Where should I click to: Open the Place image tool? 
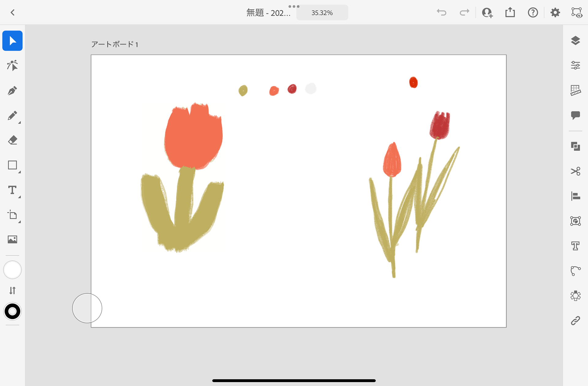(13, 239)
